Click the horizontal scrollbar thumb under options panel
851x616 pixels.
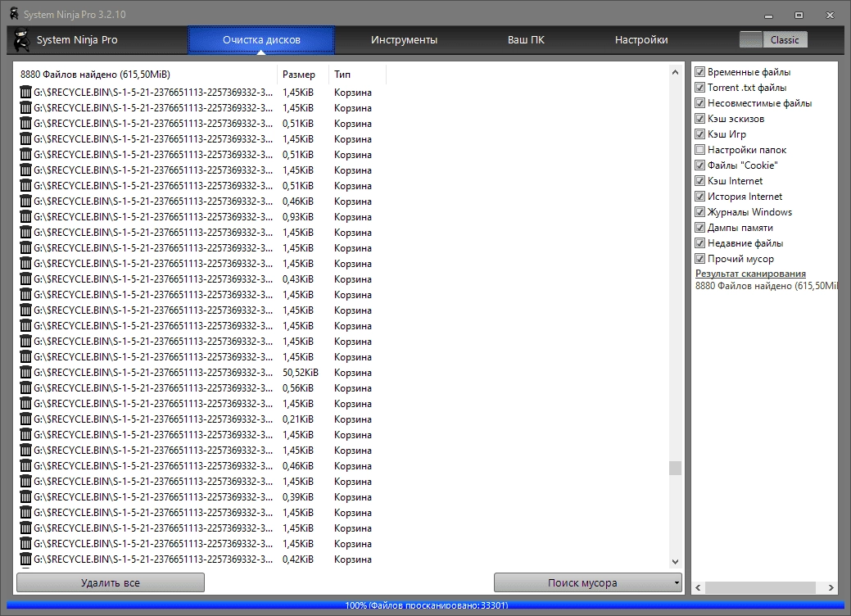[760, 587]
